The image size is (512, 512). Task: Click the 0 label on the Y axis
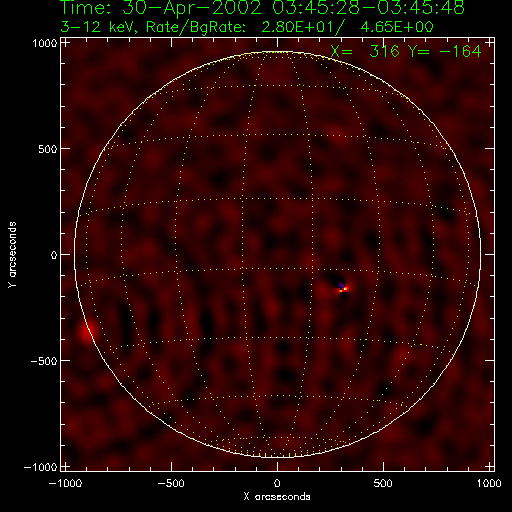click(x=54, y=255)
